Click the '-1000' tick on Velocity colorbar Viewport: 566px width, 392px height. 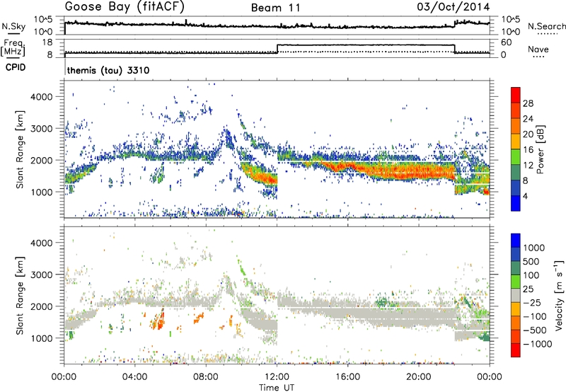[x=538, y=344]
